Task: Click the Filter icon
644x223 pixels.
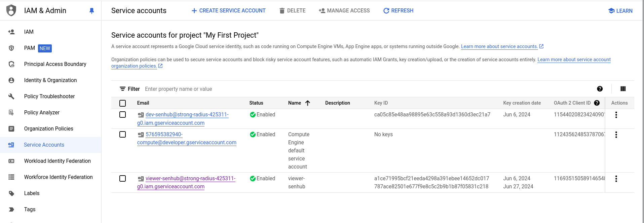Action: pos(123,89)
